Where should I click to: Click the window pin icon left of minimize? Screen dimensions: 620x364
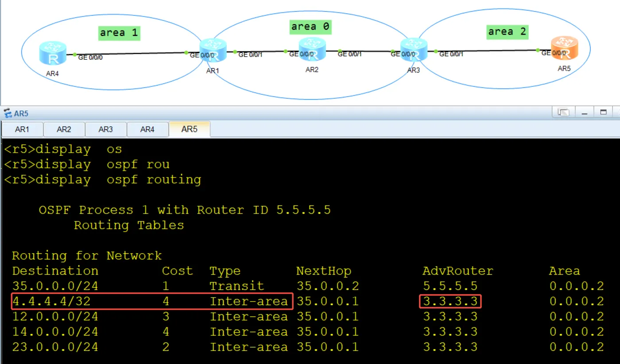(564, 112)
